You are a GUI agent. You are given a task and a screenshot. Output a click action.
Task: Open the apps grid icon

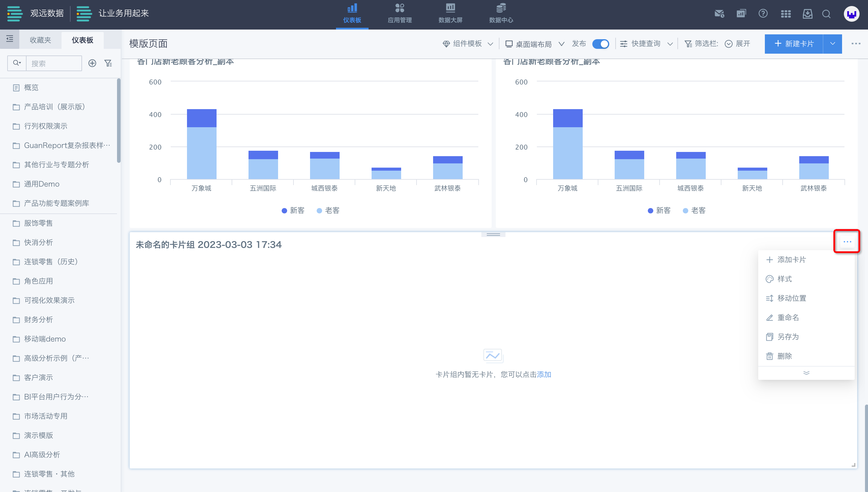786,14
